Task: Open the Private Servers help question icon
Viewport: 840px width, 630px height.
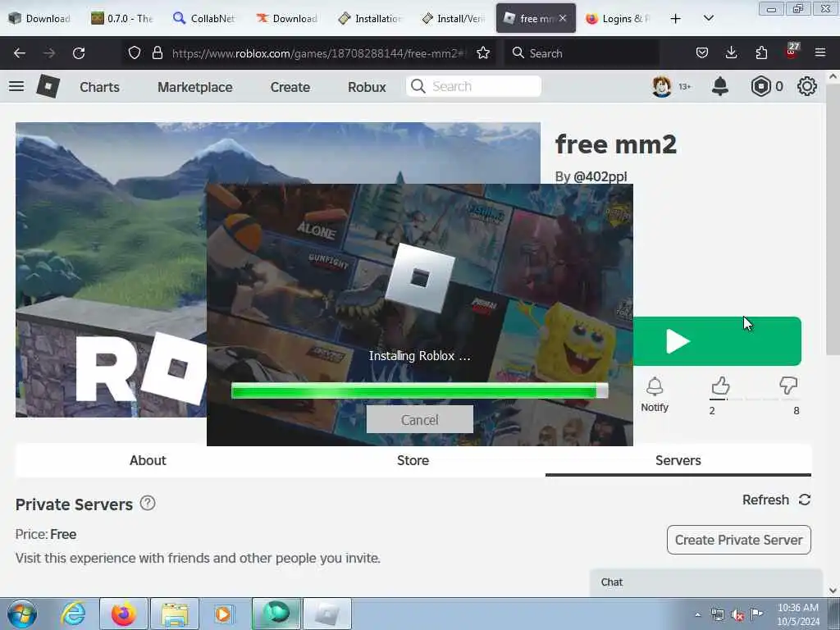Action: 148,503
